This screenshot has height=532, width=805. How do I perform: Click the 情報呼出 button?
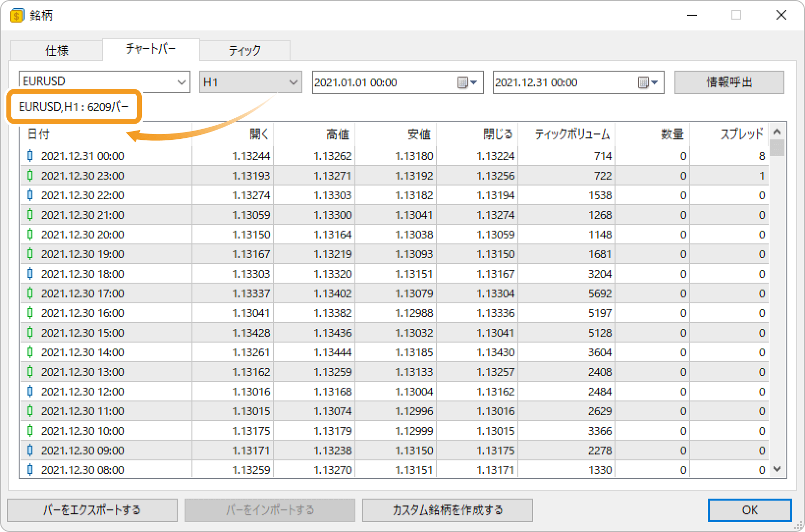click(729, 82)
